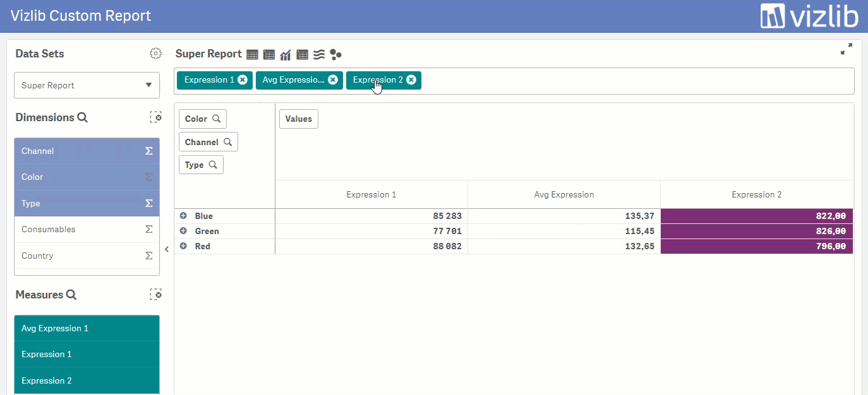Toggle the Country dimension selection
Image resolution: width=868 pixels, height=395 pixels.
pyautogui.click(x=87, y=256)
